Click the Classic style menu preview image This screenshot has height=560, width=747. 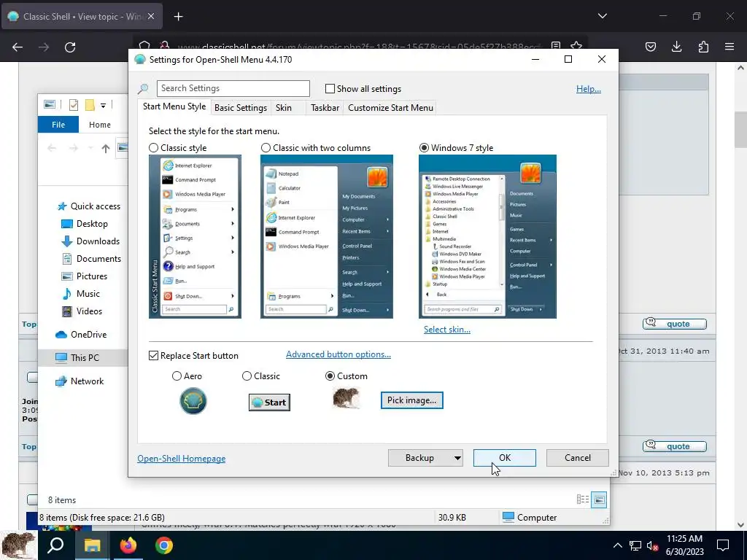tap(195, 237)
